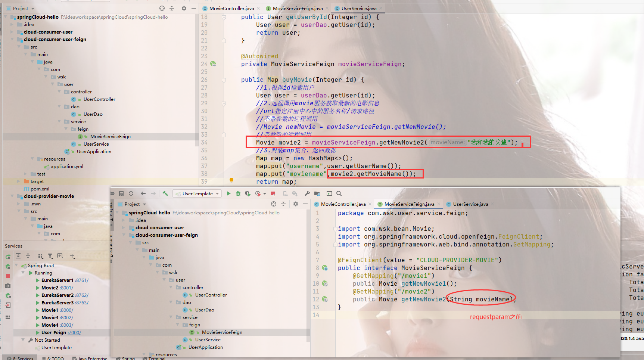
Task: Rerun services with green rerun icon
Action: click(8, 257)
